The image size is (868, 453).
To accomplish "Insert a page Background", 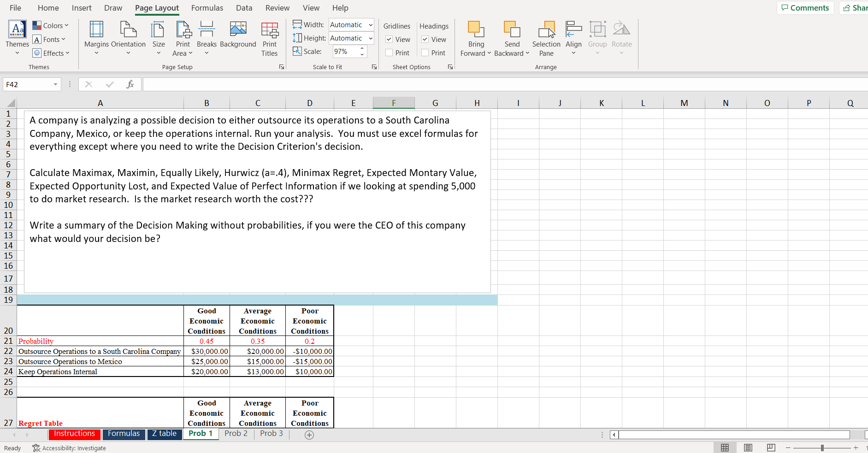I will [238, 39].
